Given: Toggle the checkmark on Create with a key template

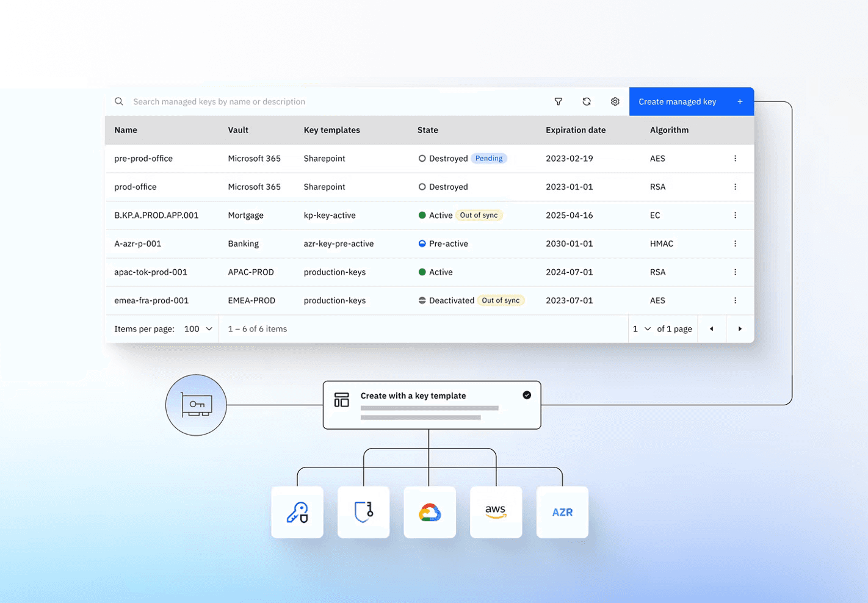Looking at the screenshot, I should click(x=527, y=395).
